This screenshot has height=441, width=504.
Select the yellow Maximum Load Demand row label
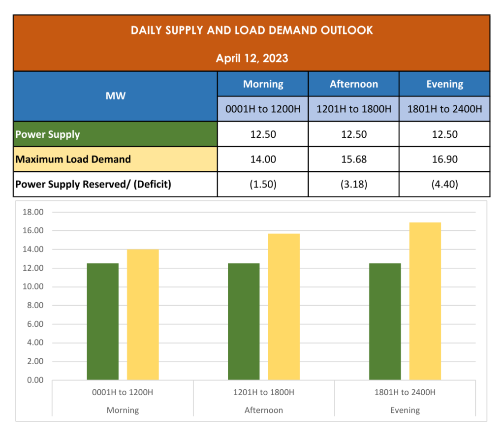[115, 159]
